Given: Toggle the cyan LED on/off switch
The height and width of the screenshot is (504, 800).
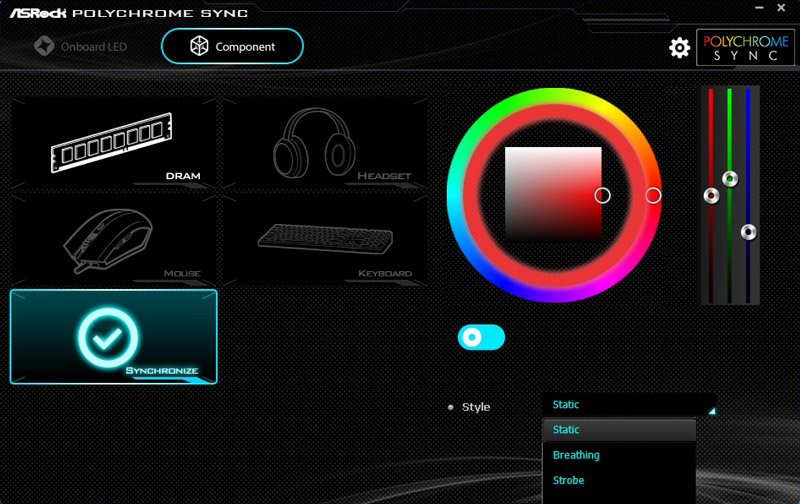Looking at the screenshot, I should pyautogui.click(x=481, y=337).
